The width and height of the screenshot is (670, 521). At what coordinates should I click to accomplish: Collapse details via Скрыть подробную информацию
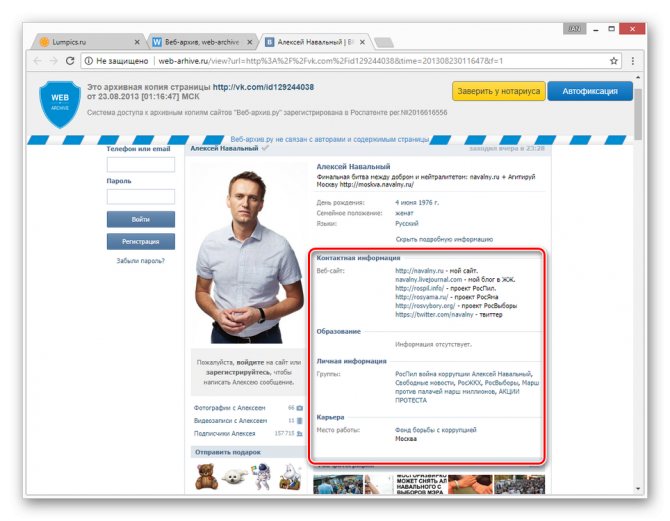(x=444, y=239)
